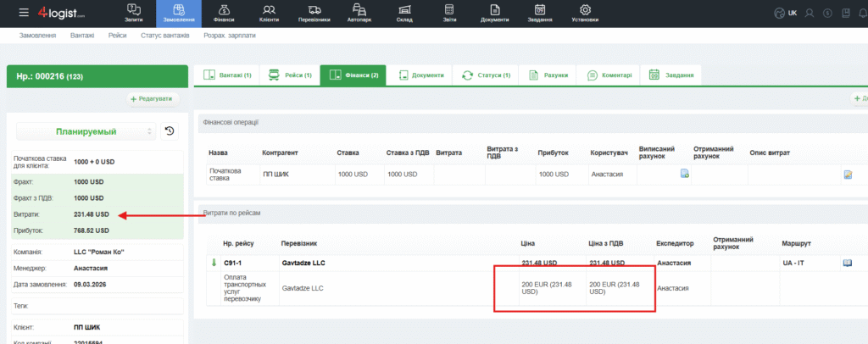
Task: Click the issued invoice icon in Початкова ставка row
Action: pos(684,175)
